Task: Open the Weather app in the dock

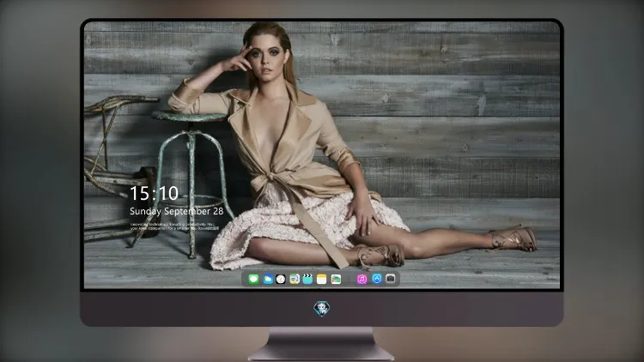Action: click(267, 280)
